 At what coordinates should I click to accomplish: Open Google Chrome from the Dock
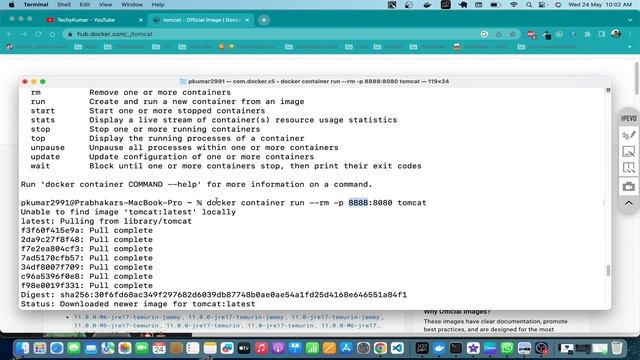click(x=380, y=348)
